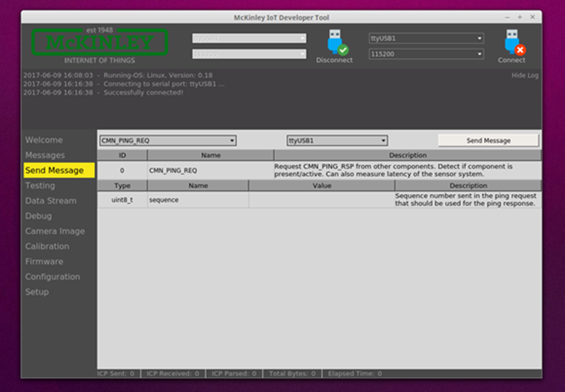This screenshot has width=565, height=392.
Task: Open the Setup section
Action: pyautogui.click(x=37, y=292)
